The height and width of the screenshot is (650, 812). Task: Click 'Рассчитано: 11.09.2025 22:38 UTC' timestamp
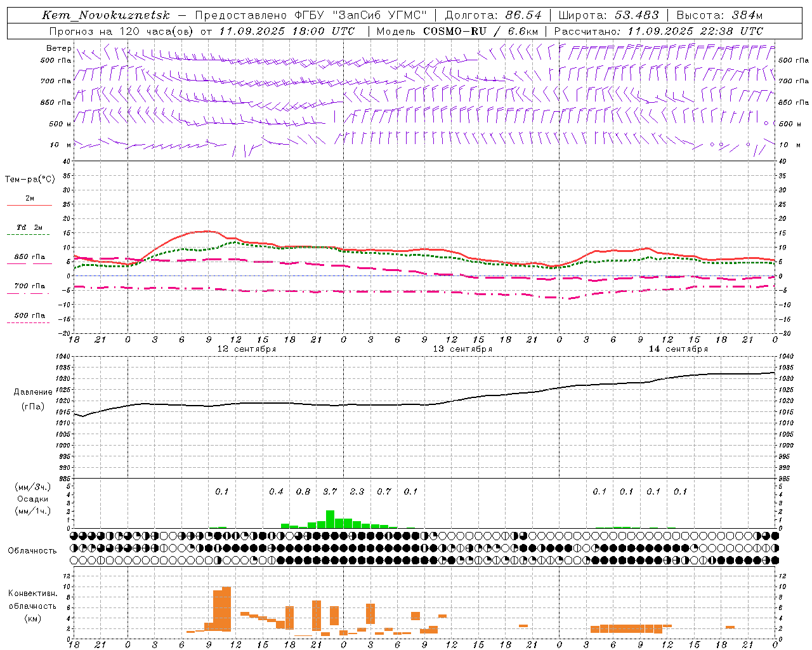pyautogui.click(x=658, y=31)
